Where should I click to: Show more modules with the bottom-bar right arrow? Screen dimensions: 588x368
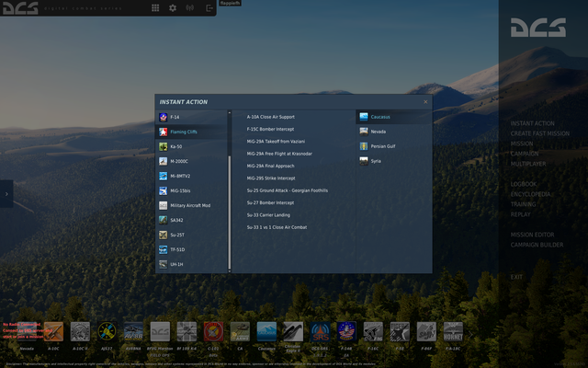coord(470,334)
